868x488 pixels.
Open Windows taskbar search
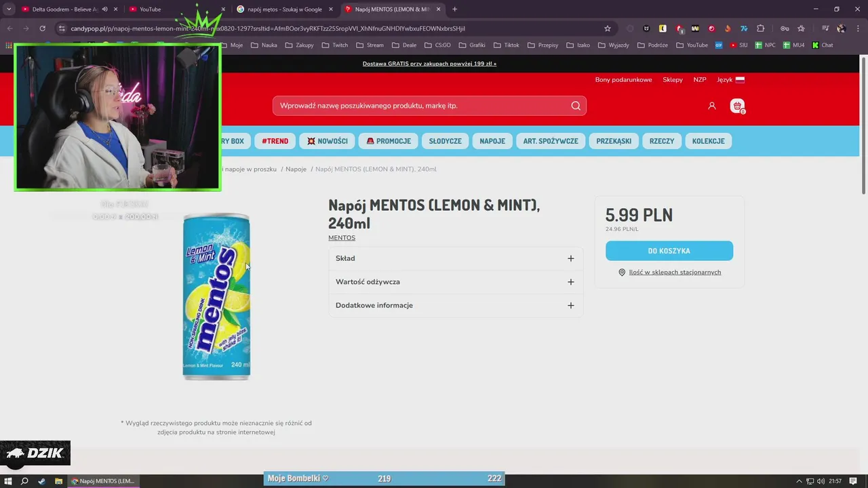click(x=25, y=481)
